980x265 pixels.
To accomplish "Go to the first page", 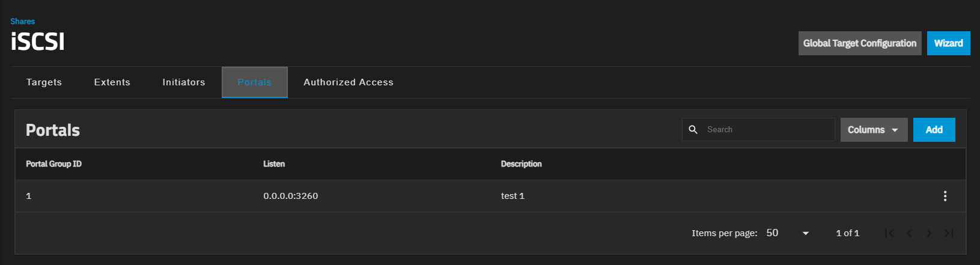I will pyautogui.click(x=889, y=233).
